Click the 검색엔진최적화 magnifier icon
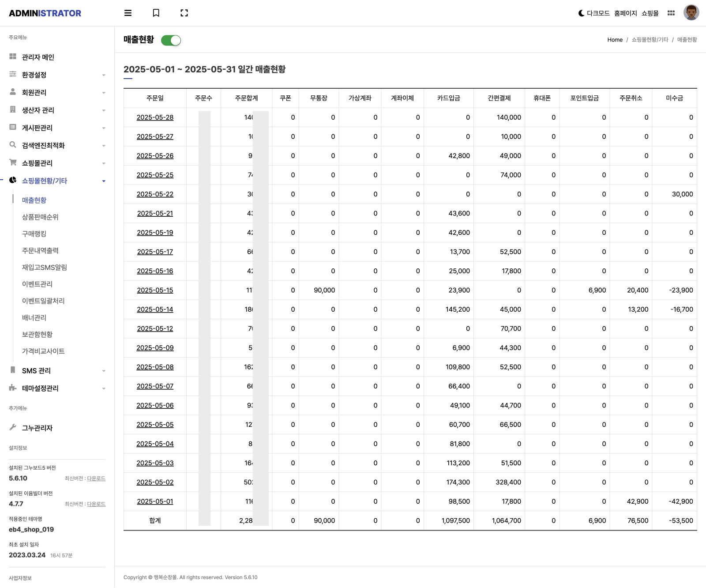 coord(13,145)
